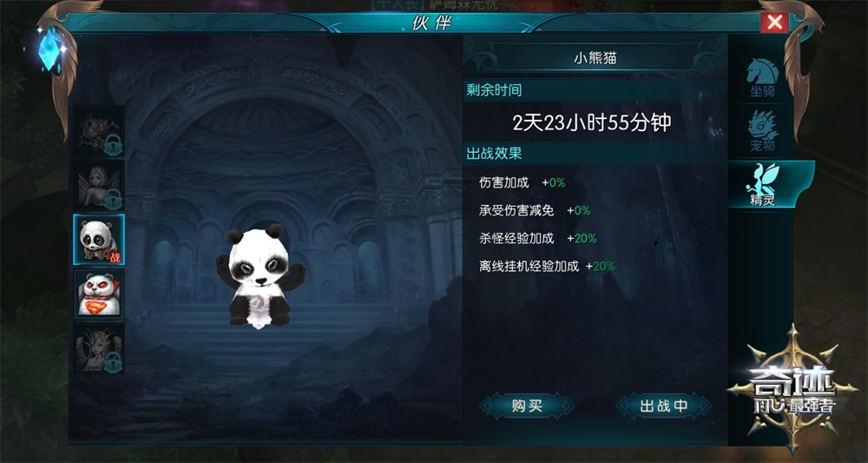This screenshot has width=868, height=463.
Task: Click the 剩余时间 remaining time value
Action: [x=592, y=123]
